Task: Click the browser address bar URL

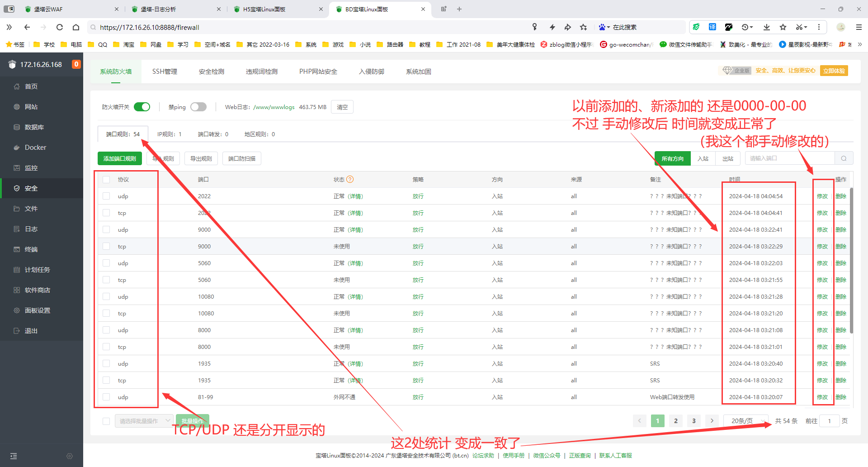Action: click(x=150, y=27)
